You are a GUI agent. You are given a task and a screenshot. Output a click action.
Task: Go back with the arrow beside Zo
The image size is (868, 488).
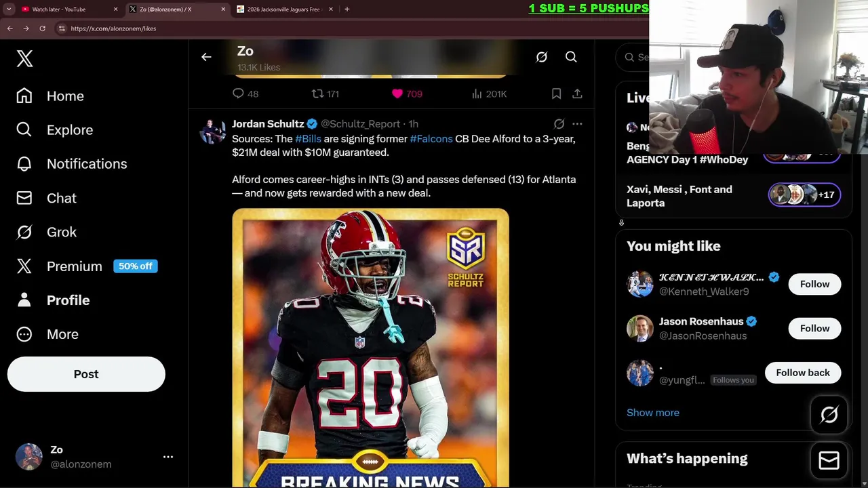pyautogui.click(x=206, y=57)
